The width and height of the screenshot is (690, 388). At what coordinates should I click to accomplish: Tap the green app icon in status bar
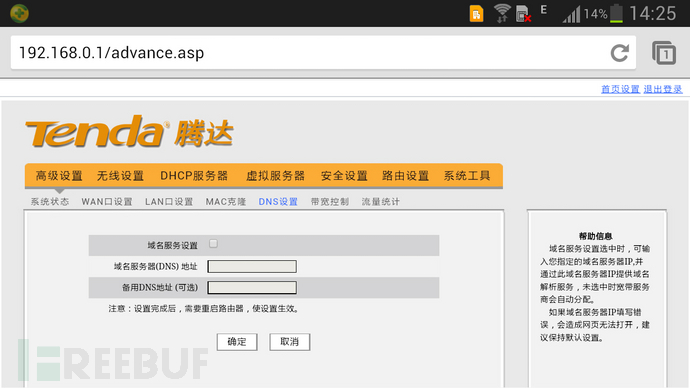[19, 13]
